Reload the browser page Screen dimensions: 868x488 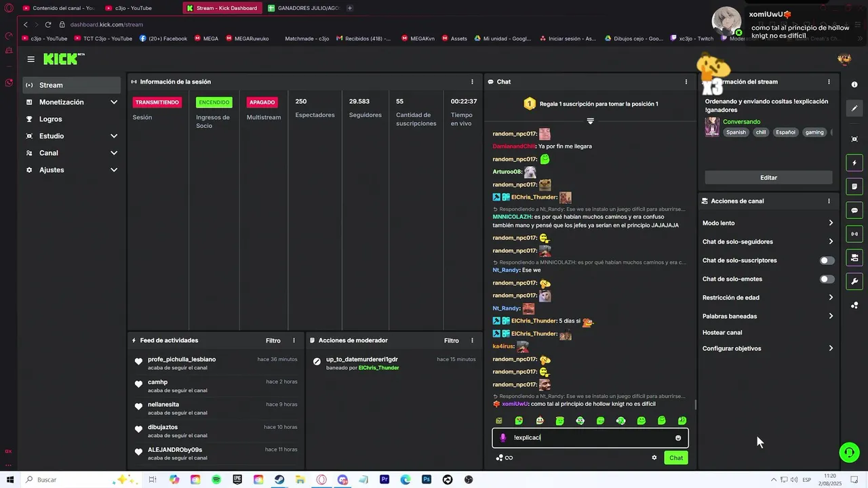48,24
